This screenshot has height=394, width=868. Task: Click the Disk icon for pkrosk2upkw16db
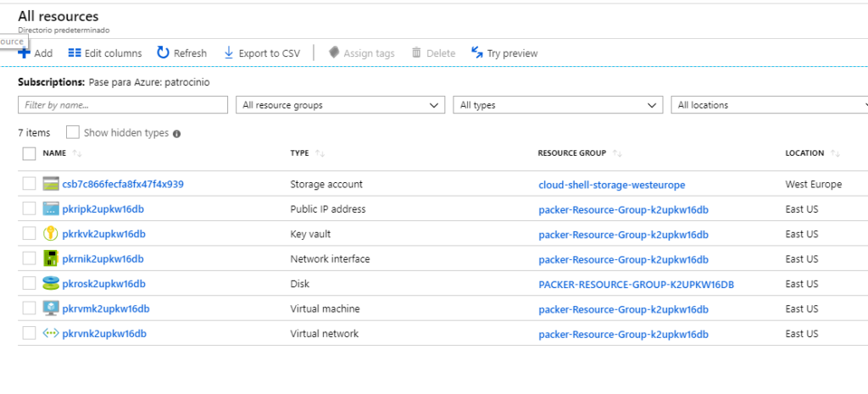pyautogui.click(x=50, y=283)
